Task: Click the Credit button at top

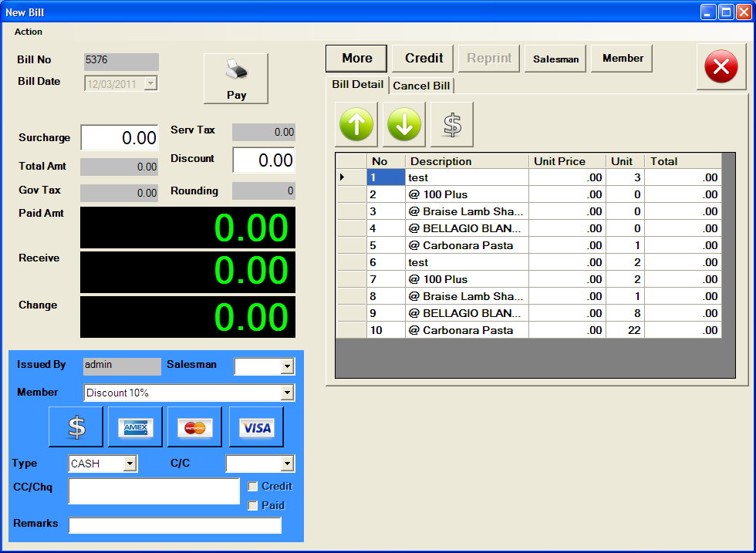Action: coord(424,58)
